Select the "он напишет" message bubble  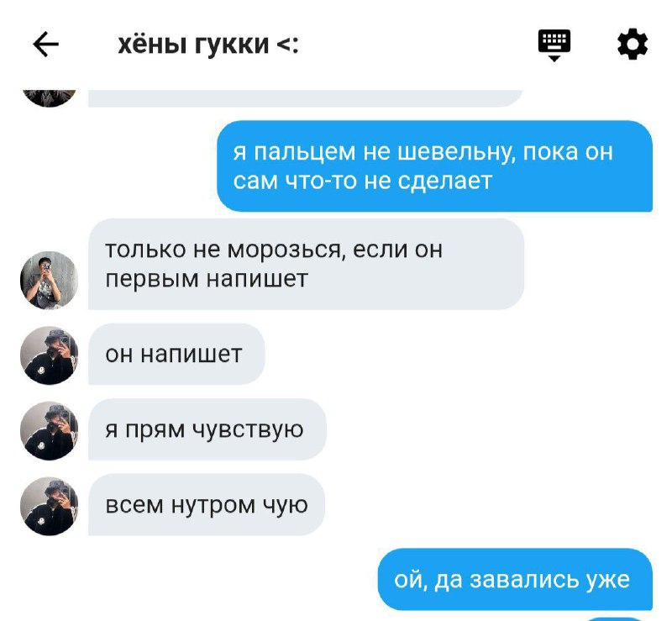[x=176, y=355]
